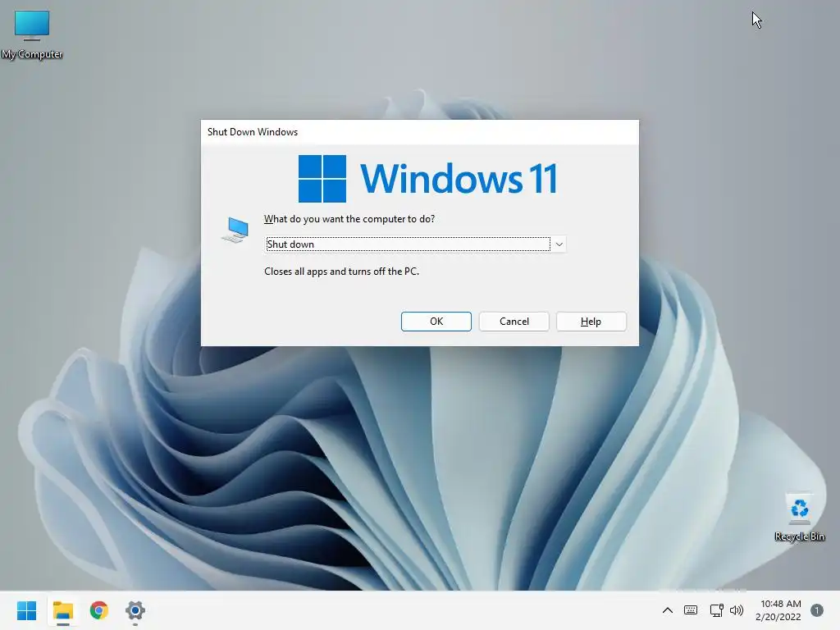Open Settings gear in the taskbar

(x=135, y=610)
